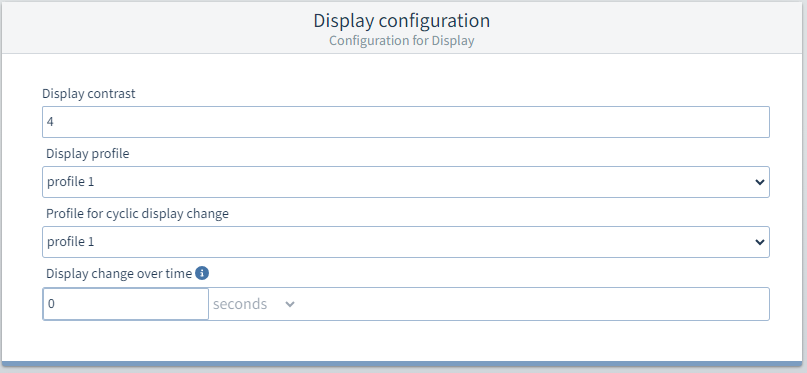This screenshot has width=807, height=373.
Task: Click the Display configuration heading
Action: pyautogui.click(x=402, y=21)
